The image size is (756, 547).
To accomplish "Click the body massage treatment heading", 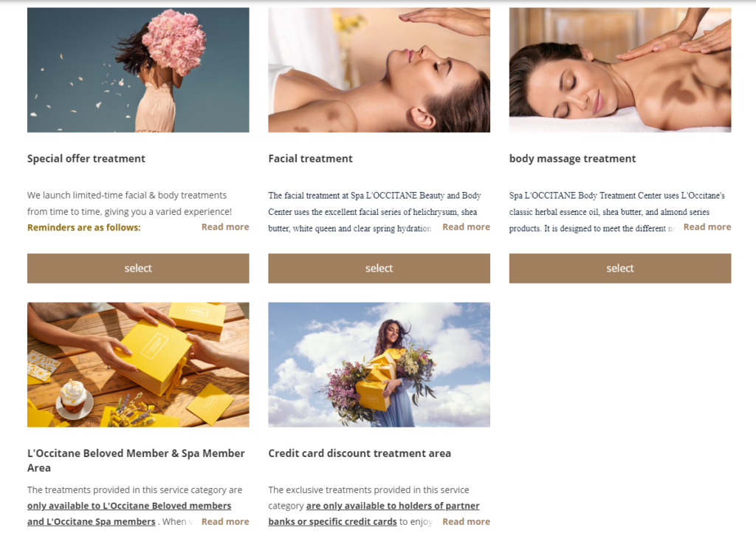I will [x=573, y=159].
